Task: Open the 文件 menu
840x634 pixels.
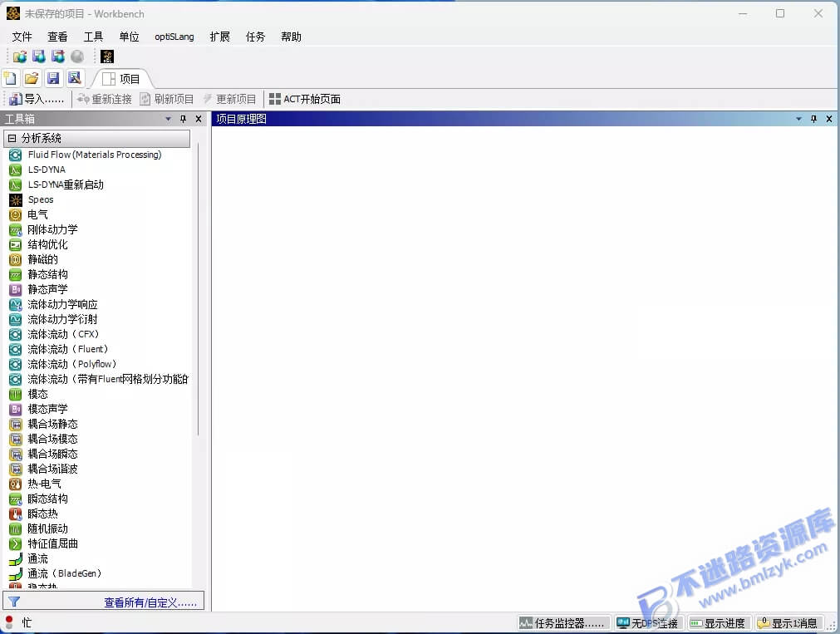Action: click(22, 37)
